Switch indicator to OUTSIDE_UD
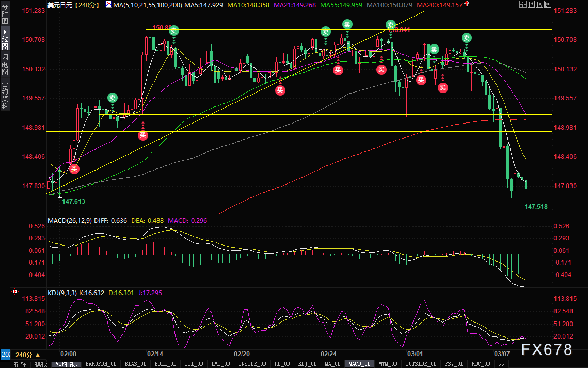Viewport: 588px width, 368px height. 421,364
